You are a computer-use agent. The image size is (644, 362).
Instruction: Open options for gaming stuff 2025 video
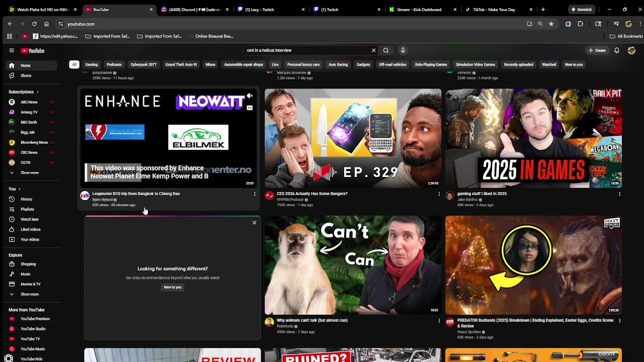[x=619, y=194]
